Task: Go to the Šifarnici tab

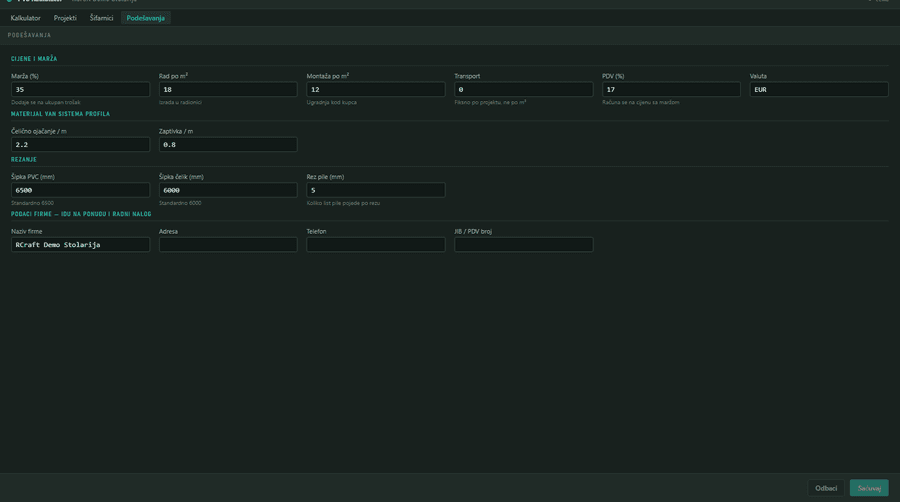Action: pyautogui.click(x=101, y=18)
